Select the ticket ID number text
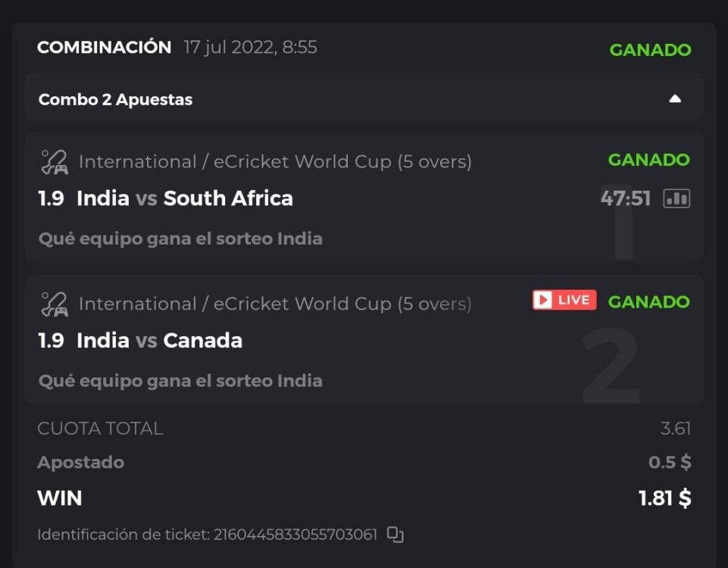 295,535
